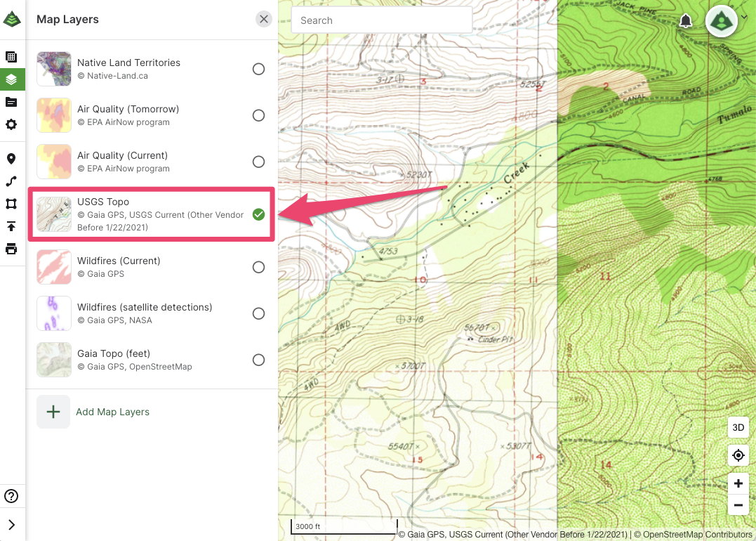
Task: Select the waypoint pin tool
Action: point(11,159)
